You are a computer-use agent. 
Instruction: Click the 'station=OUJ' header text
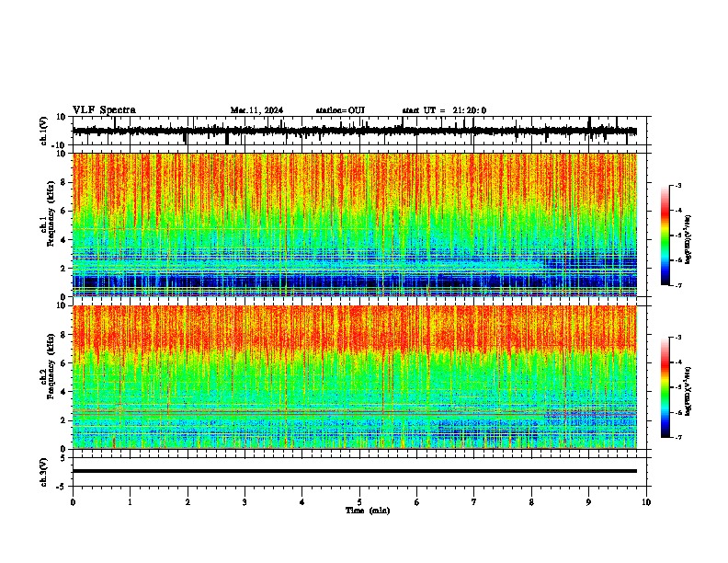coord(340,110)
